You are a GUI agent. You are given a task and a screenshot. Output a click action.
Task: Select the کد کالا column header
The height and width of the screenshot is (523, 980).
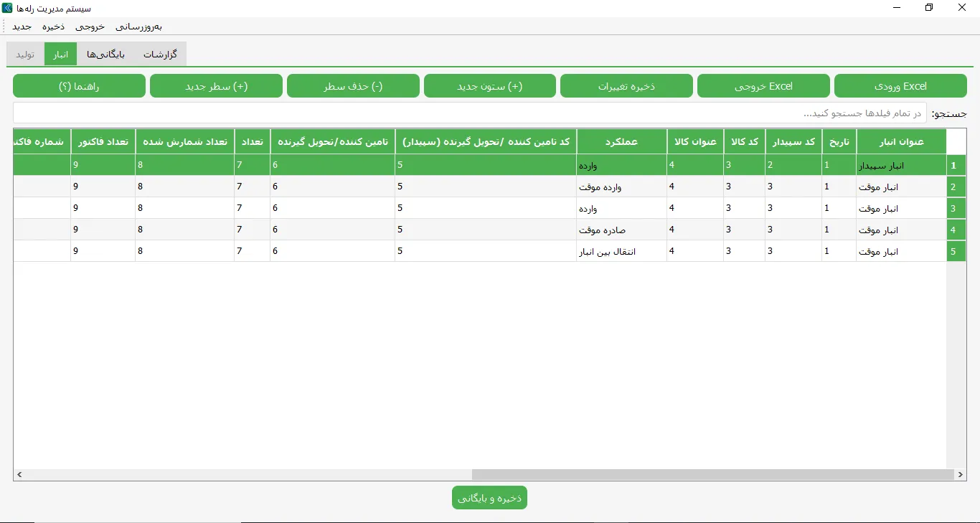744,142
